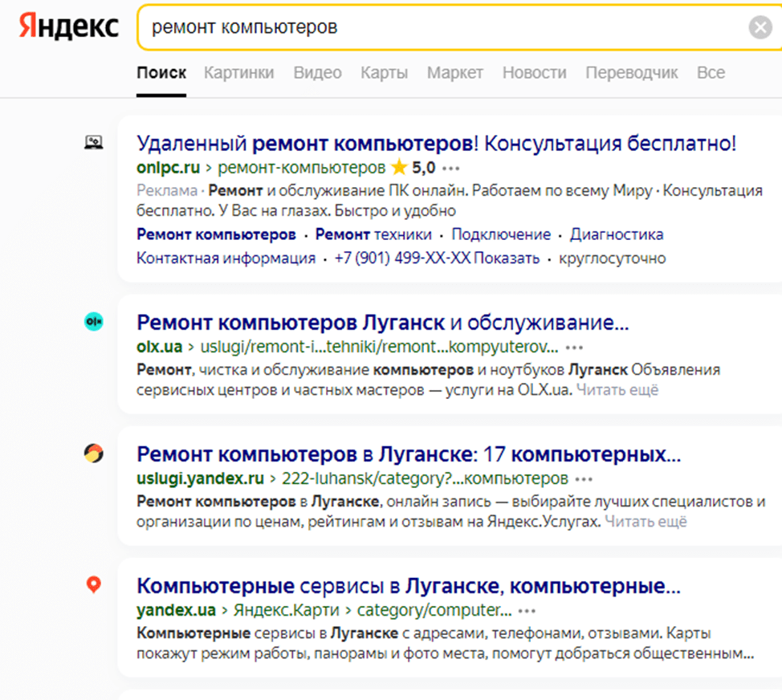Click the '222-luhansk/category' URL path
782x700 pixels.
[x=425, y=478]
